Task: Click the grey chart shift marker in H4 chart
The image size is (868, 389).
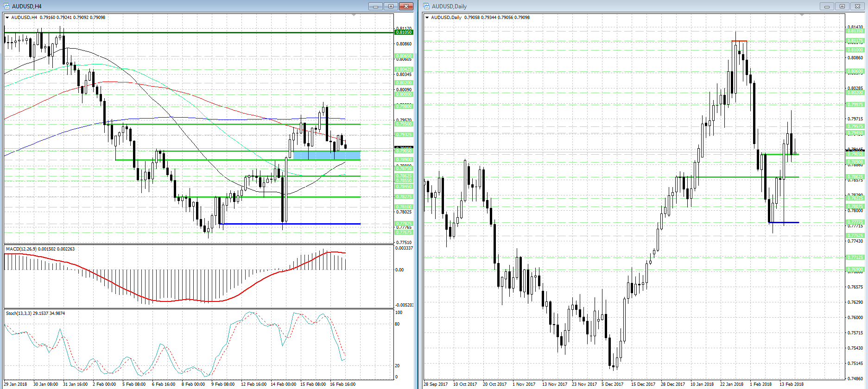Action: coord(355,15)
